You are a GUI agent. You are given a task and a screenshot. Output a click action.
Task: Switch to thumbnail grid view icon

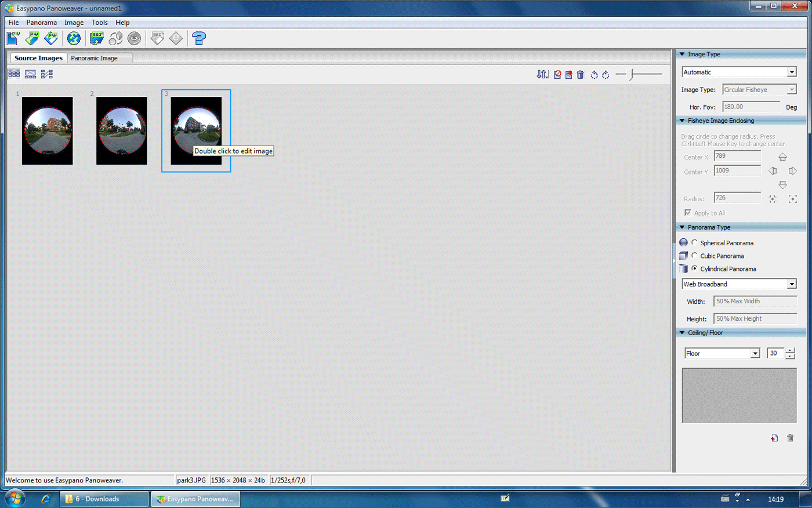pyautogui.click(x=14, y=74)
